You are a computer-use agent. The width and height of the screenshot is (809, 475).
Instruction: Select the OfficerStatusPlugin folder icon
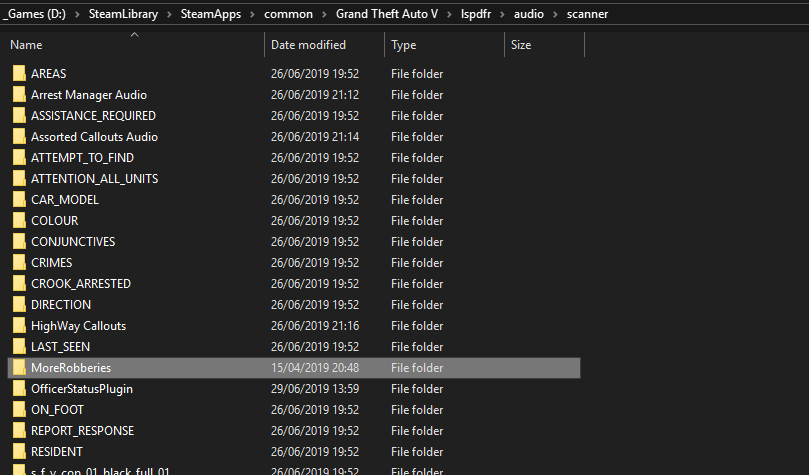click(x=19, y=388)
